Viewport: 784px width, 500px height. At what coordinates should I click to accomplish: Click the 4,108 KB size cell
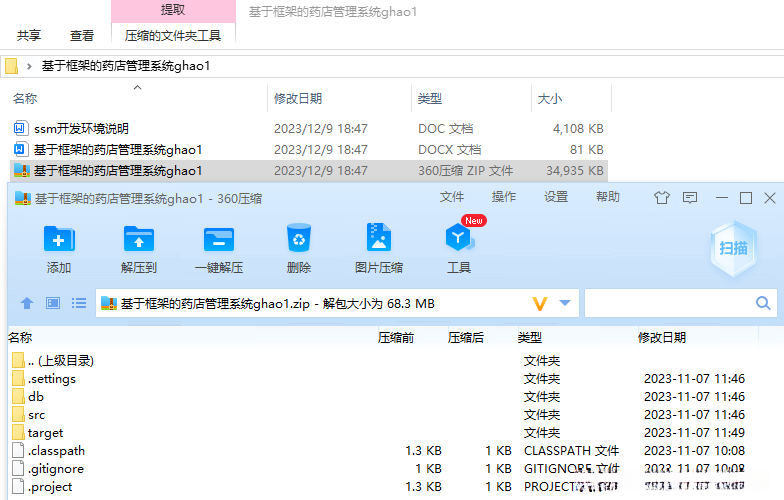(x=578, y=128)
